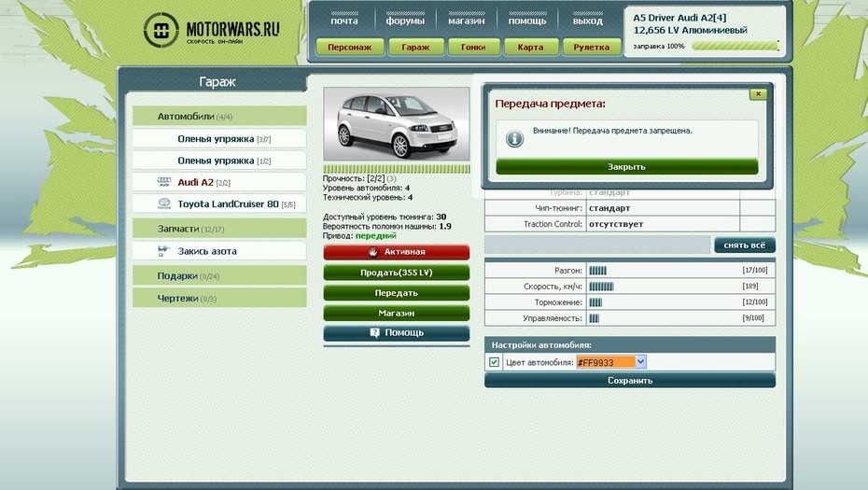Viewport: 868px width, 490px height.
Task: Click the Motorwars.ru logo
Action: pos(212,30)
